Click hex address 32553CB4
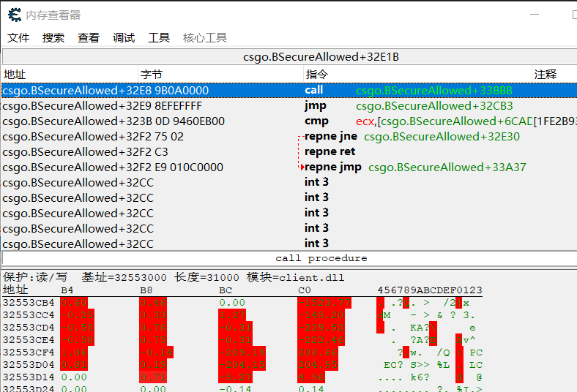The width and height of the screenshot is (577, 392). pyautogui.click(x=29, y=303)
